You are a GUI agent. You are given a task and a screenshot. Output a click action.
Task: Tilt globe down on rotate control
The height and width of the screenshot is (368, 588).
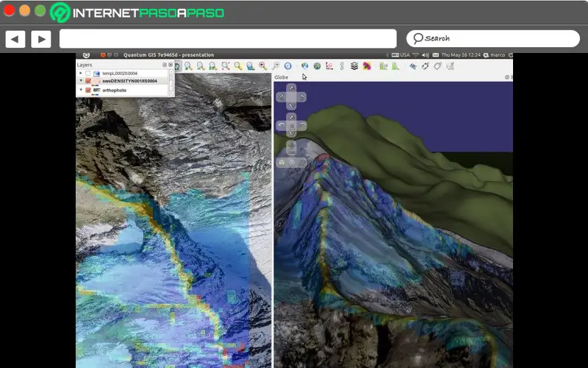pos(291,134)
